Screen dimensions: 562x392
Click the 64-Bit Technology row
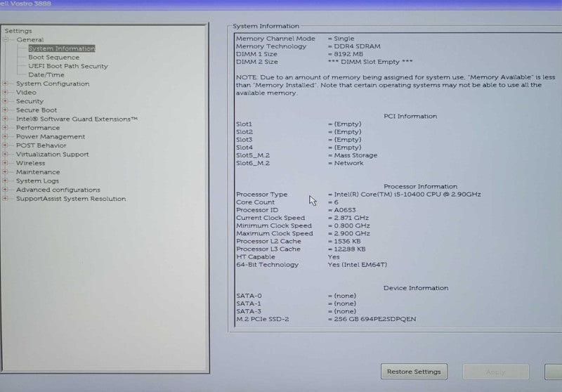(x=312, y=265)
